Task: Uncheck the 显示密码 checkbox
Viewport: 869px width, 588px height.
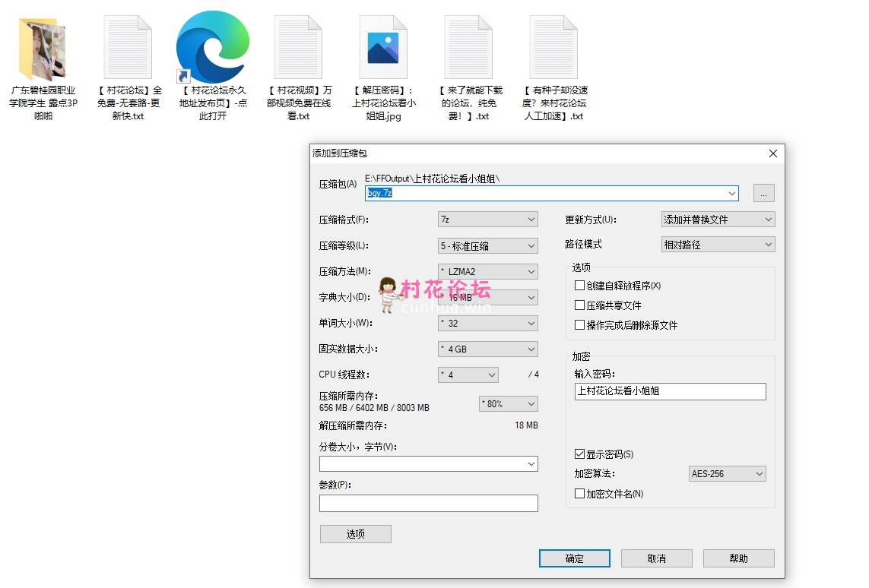Action: (x=580, y=454)
